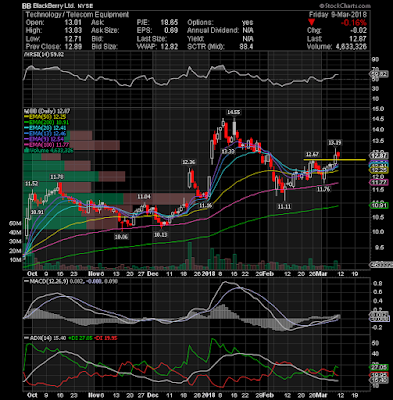Click the StockCharts.com attribution text
Screen dimensions: 393x400
(345, 6)
